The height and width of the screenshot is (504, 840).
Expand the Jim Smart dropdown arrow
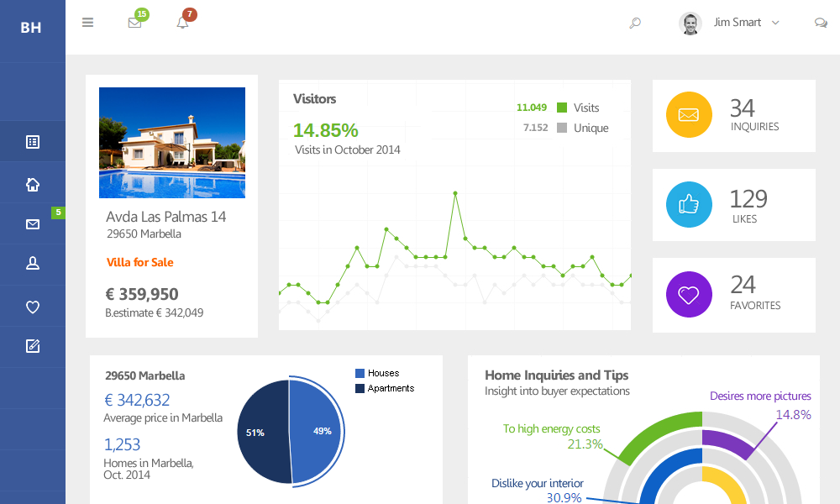coord(775,23)
